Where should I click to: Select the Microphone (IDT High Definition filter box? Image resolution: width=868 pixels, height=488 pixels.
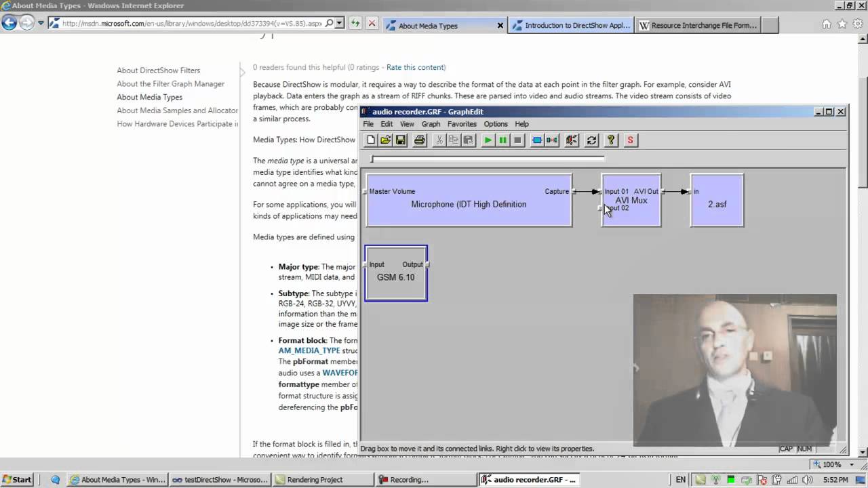point(469,201)
